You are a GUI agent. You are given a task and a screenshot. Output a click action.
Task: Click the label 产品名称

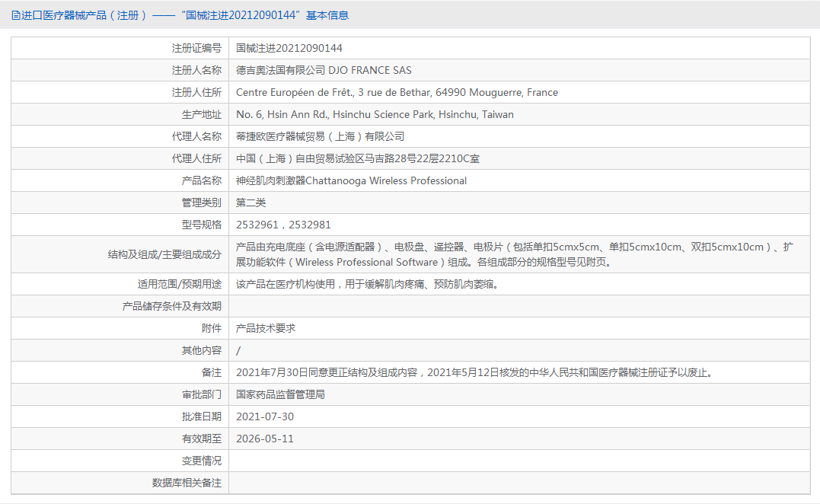coord(202,181)
